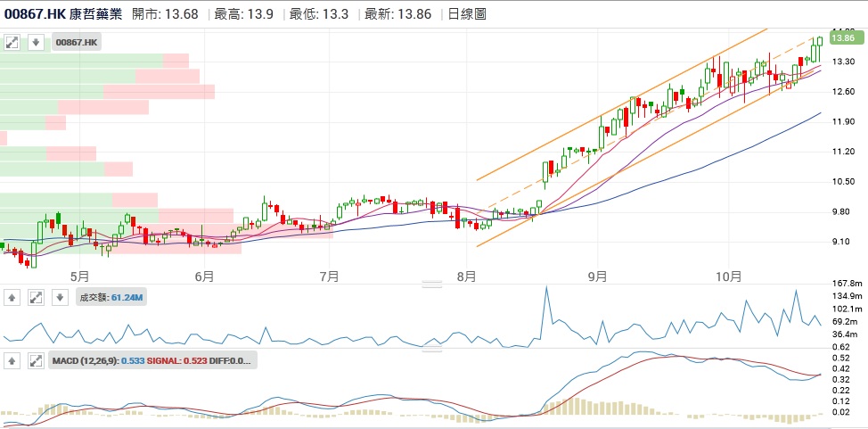Move the main price pane down
Viewport: 868px width, 429px height.
[x=36, y=42]
